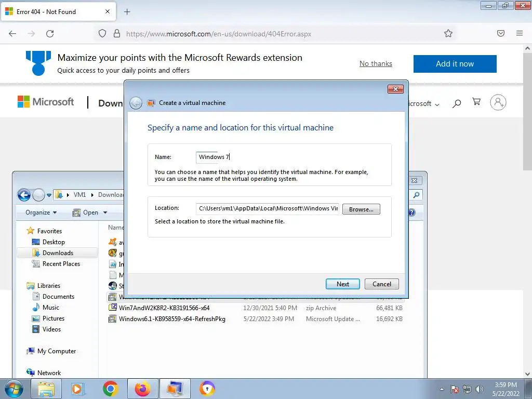Click the Explorer help question icon
Viewport: 532px width, 399px height.
(x=412, y=212)
